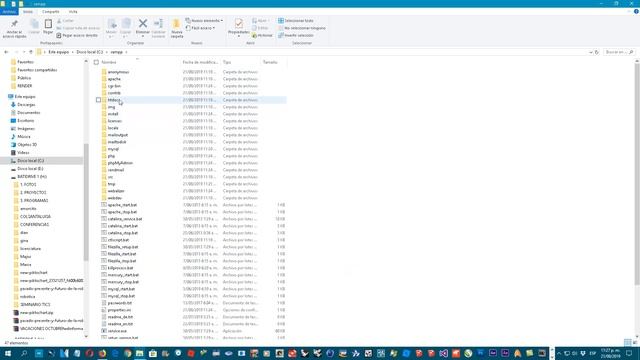Select 'Objetos 3D' in the navigation pane
This screenshot has height=360, width=640.
[x=27, y=144]
